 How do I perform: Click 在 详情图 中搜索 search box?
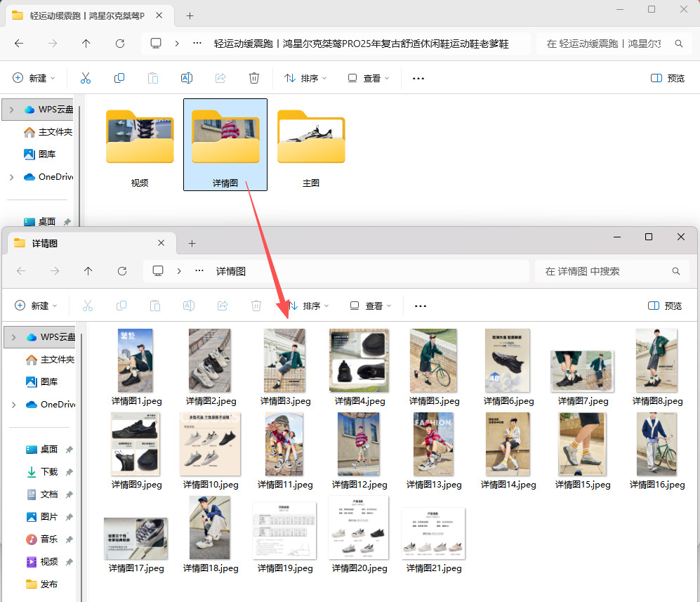click(x=612, y=271)
